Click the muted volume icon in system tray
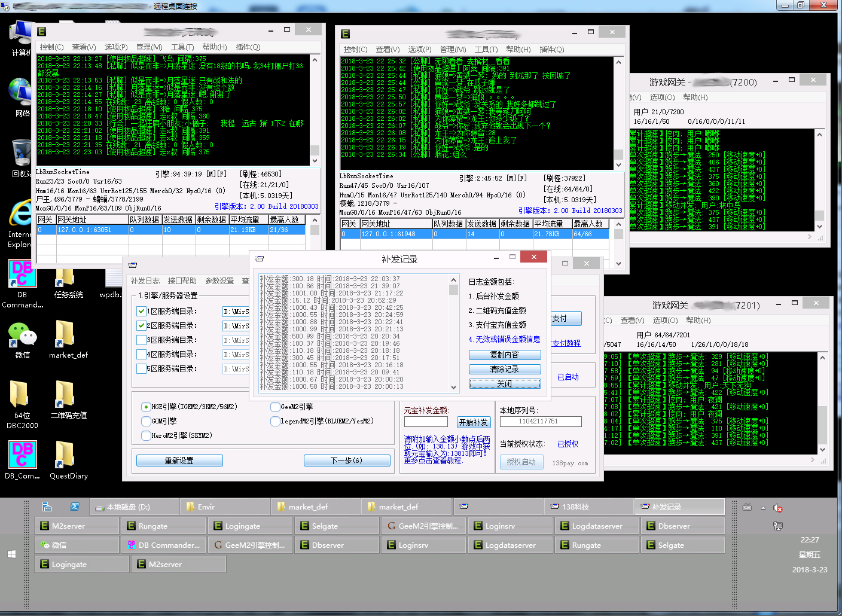 [x=777, y=508]
